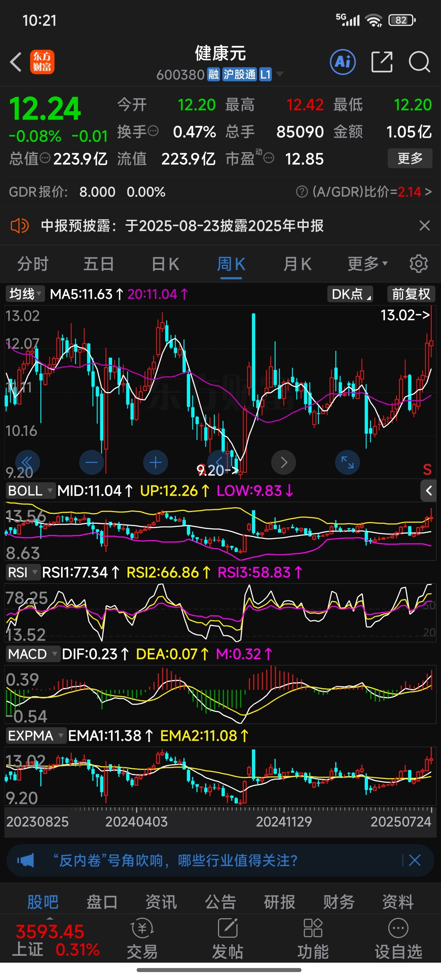Tap the 中报预披露 announcement text
Image resolution: width=441 pixels, height=980 pixels.
182,225
